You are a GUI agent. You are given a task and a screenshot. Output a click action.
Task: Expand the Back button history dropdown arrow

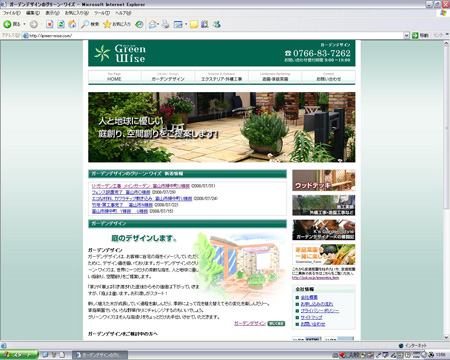[25, 24]
